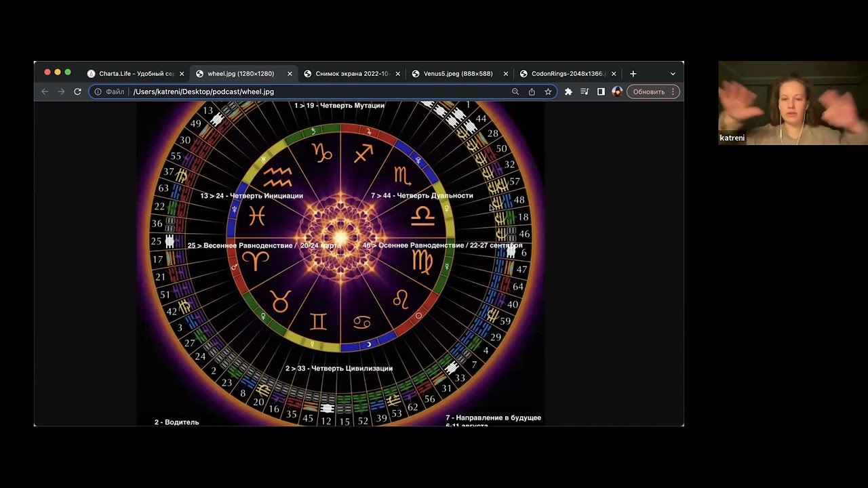868x488 pixels.
Task: Click the text '13 > 24 - Четверть Инициации'
Action: coord(252,195)
